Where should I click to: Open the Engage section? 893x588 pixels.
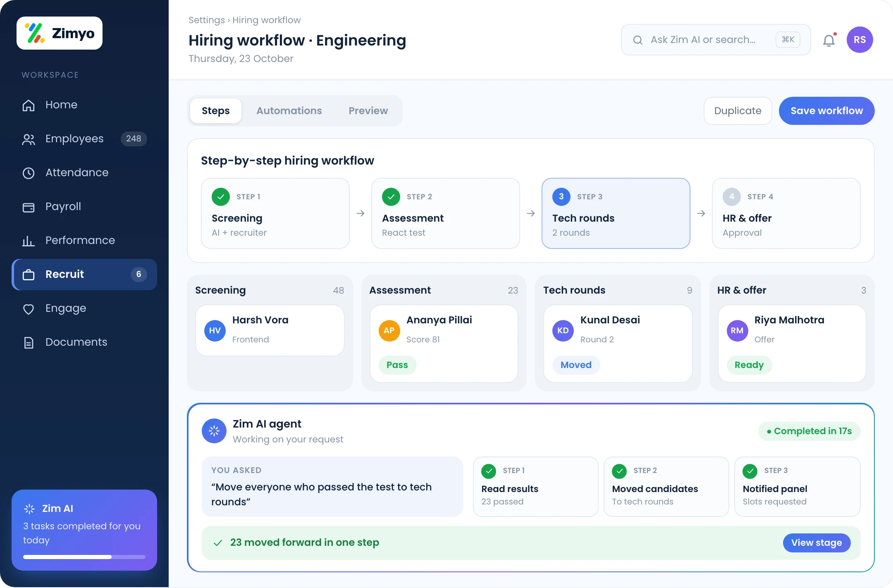pos(84,308)
